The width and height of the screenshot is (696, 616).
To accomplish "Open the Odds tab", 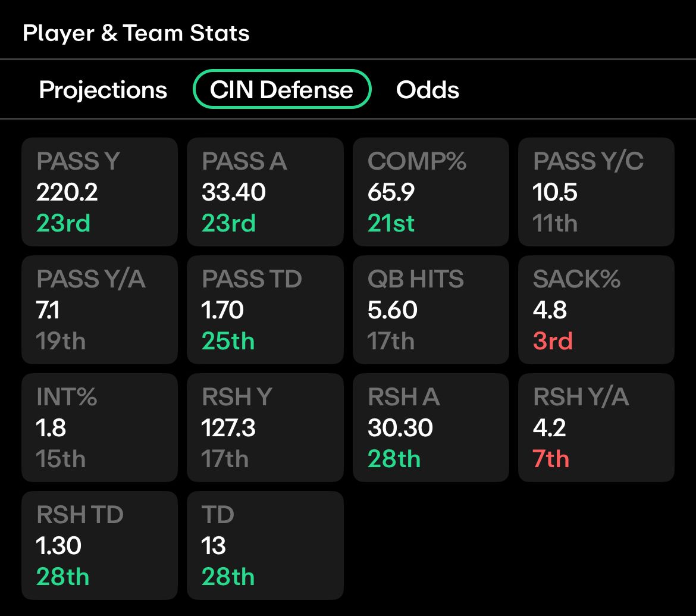I will (428, 90).
